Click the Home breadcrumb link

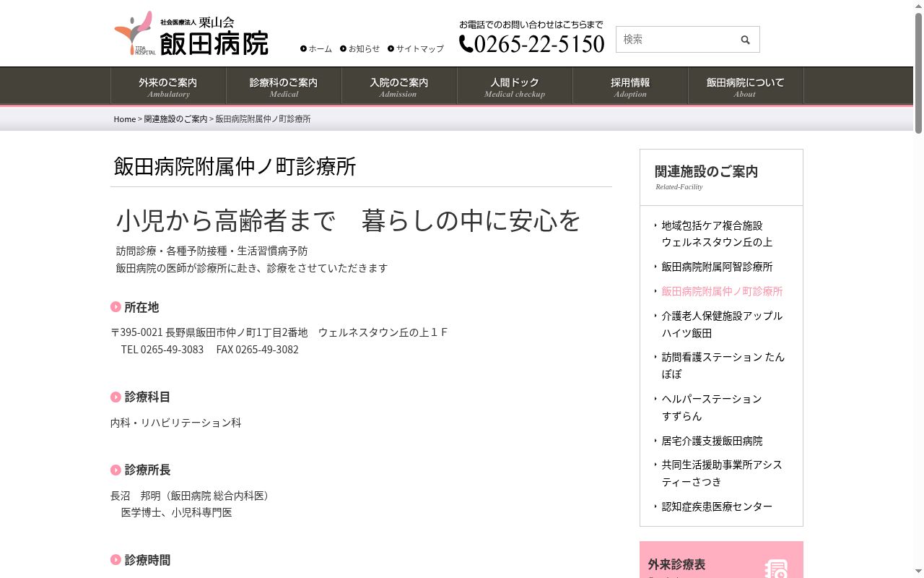125,119
